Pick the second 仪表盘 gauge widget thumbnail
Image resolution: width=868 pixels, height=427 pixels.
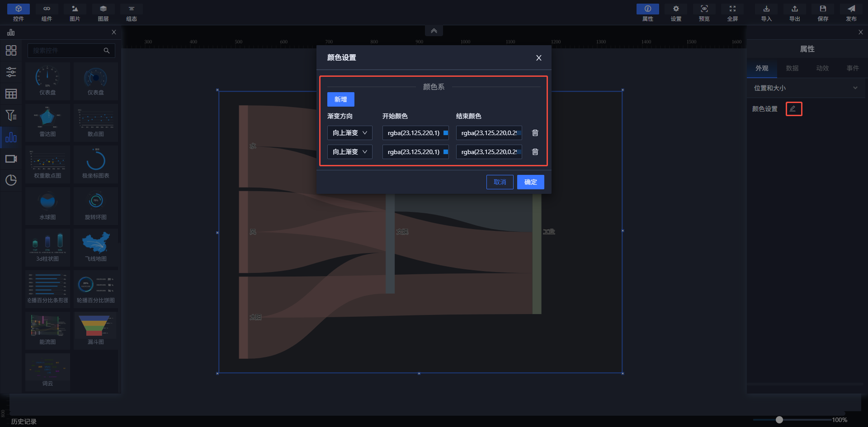point(96,81)
